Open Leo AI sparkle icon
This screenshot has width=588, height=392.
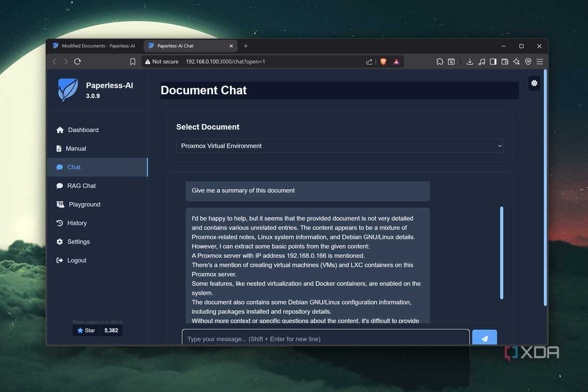516,61
